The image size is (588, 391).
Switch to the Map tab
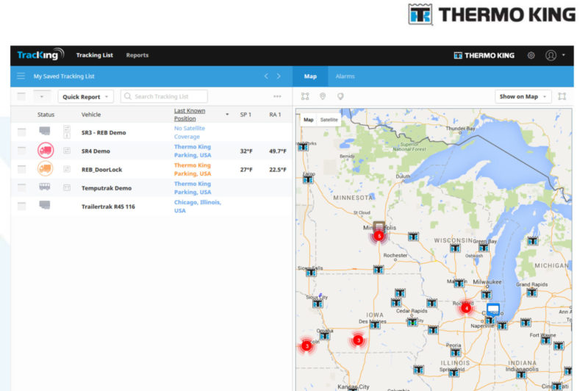point(310,76)
